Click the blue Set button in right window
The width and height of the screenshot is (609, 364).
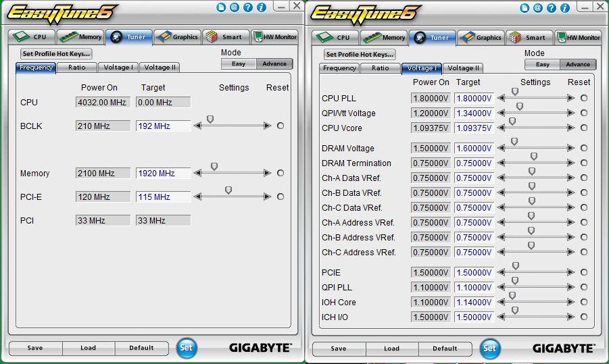click(489, 348)
